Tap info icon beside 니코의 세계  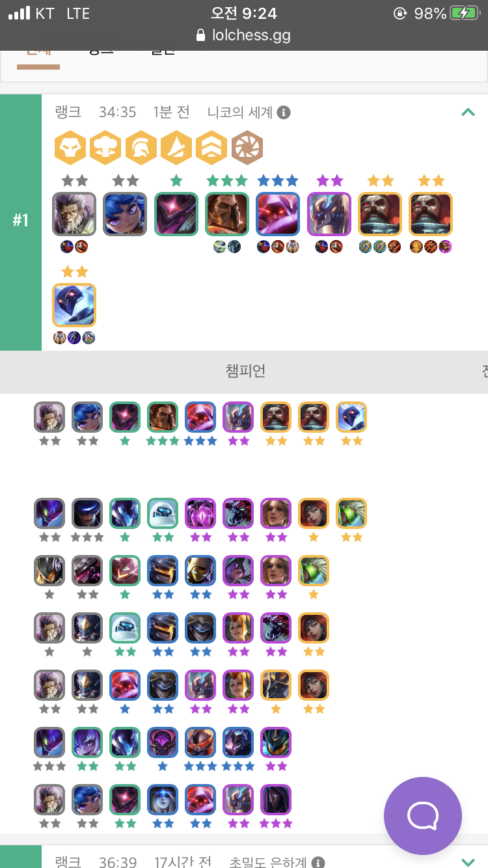click(x=283, y=113)
